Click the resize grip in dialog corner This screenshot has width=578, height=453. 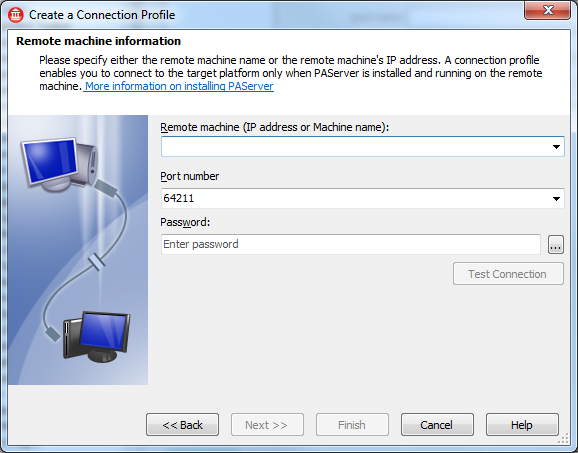pos(564,438)
